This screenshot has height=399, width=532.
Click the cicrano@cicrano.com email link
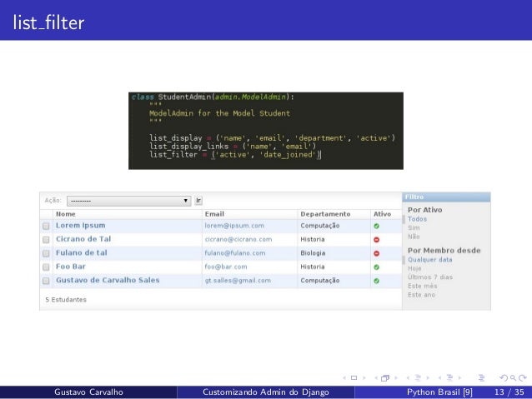[x=238, y=239]
